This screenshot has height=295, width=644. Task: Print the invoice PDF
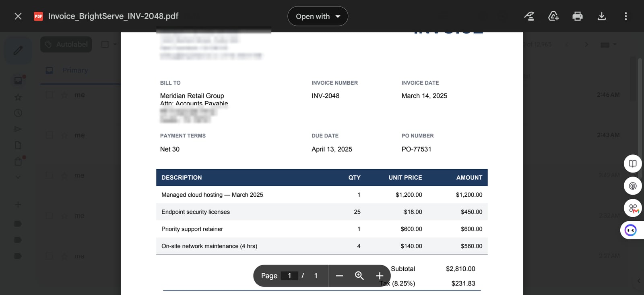pyautogui.click(x=578, y=16)
